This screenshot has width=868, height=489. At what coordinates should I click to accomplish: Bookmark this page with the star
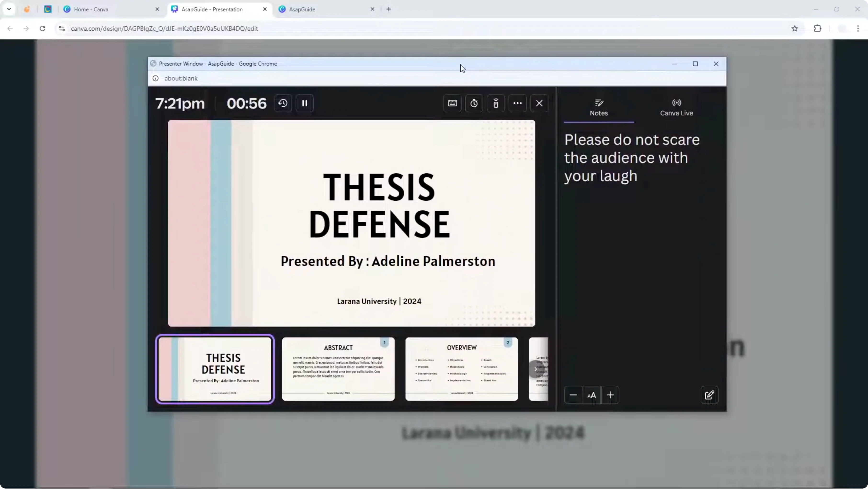click(795, 29)
